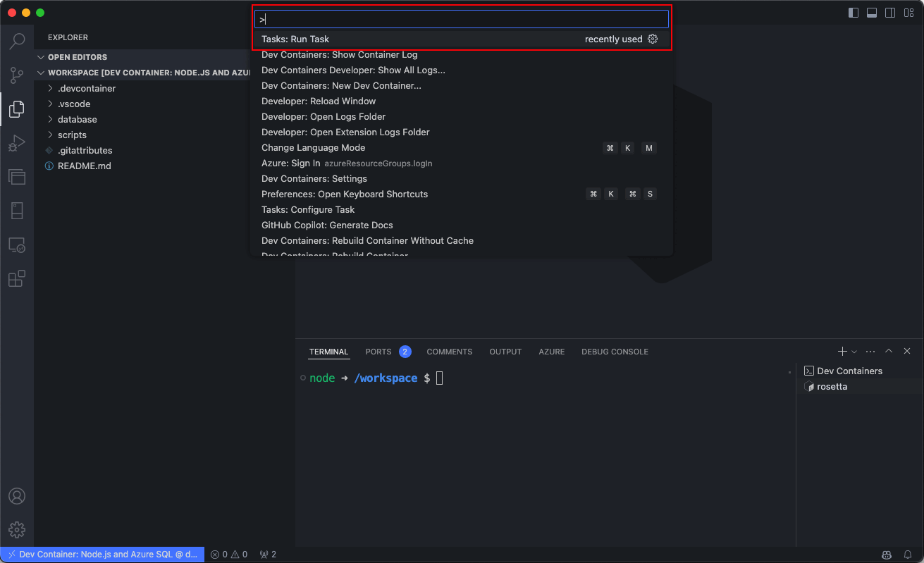Toggle the panel visibility
Screen dimensions: 924x563
point(872,12)
